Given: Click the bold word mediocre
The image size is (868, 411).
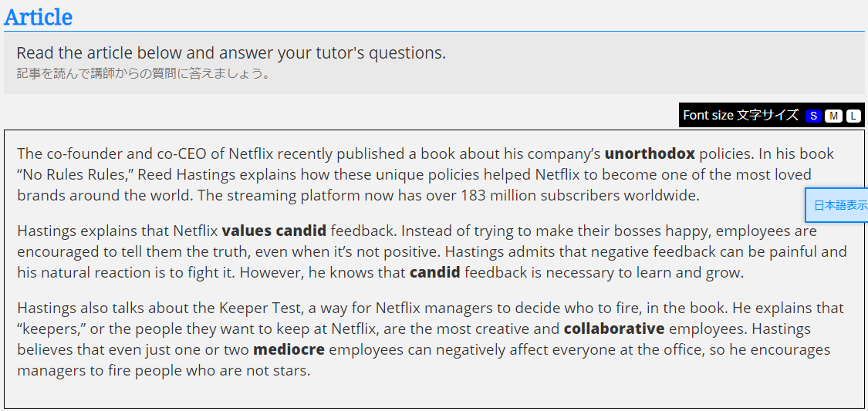Looking at the screenshot, I should (289, 349).
